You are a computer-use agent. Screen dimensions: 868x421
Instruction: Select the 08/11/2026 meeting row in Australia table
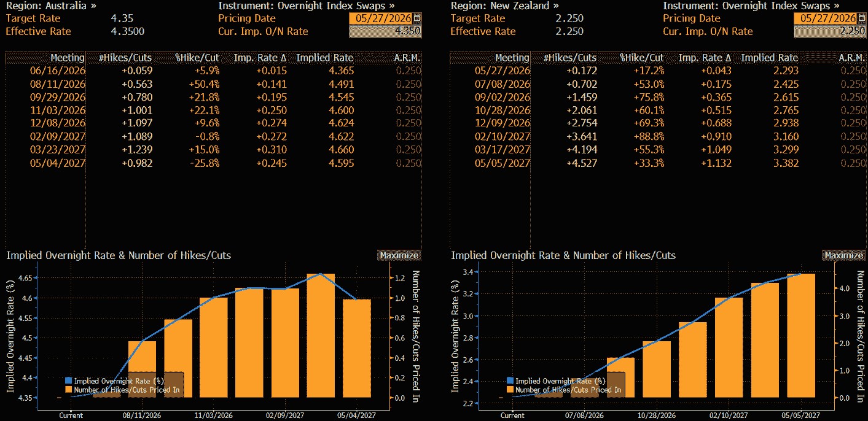(x=214, y=83)
